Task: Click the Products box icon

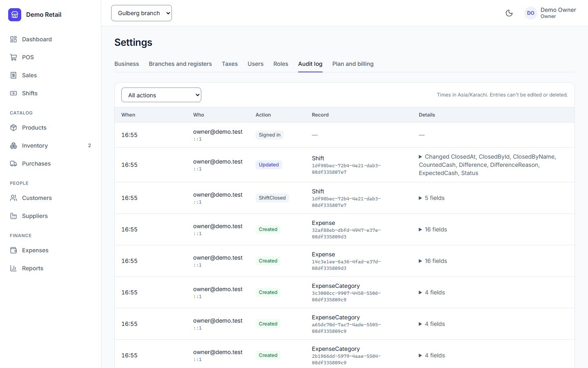Action: point(13,128)
